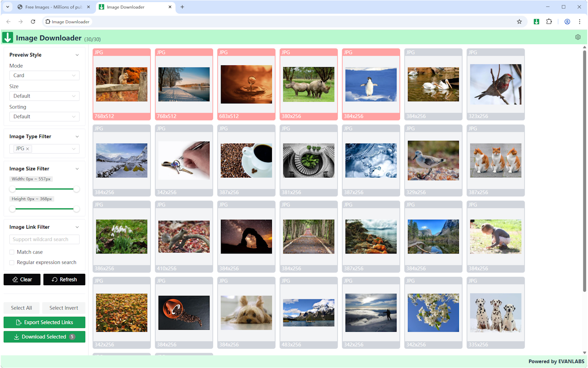The height and width of the screenshot is (368, 588).
Task: Click the Select All button
Action: coord(22,308)
